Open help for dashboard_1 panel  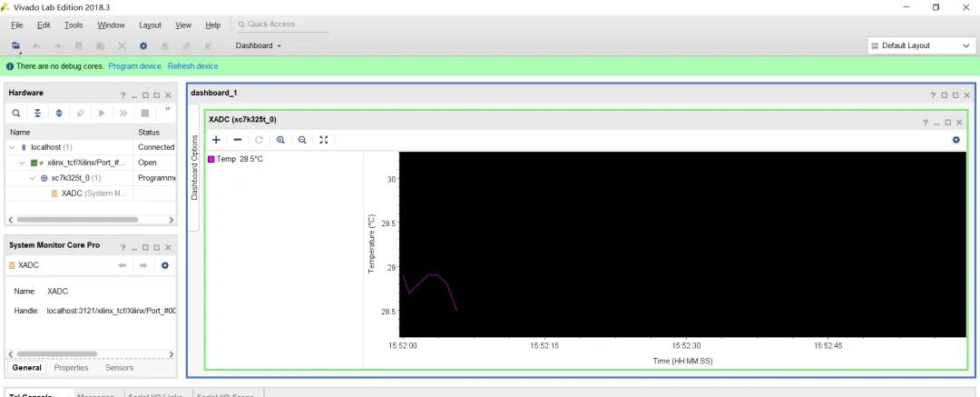(933, 95)
